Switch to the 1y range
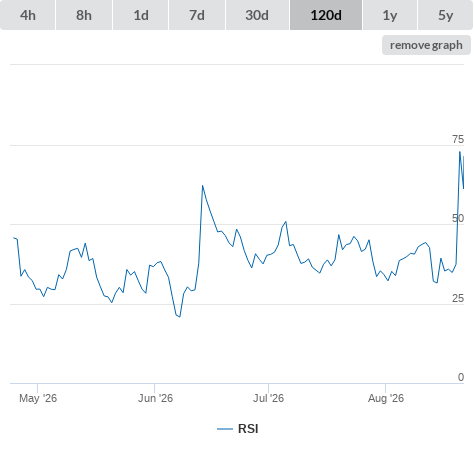 click(x=390, y=15)
